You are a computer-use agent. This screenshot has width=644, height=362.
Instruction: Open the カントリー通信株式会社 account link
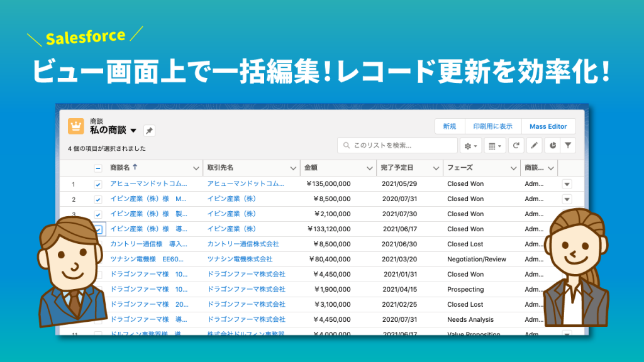click(x=243, y=244)
